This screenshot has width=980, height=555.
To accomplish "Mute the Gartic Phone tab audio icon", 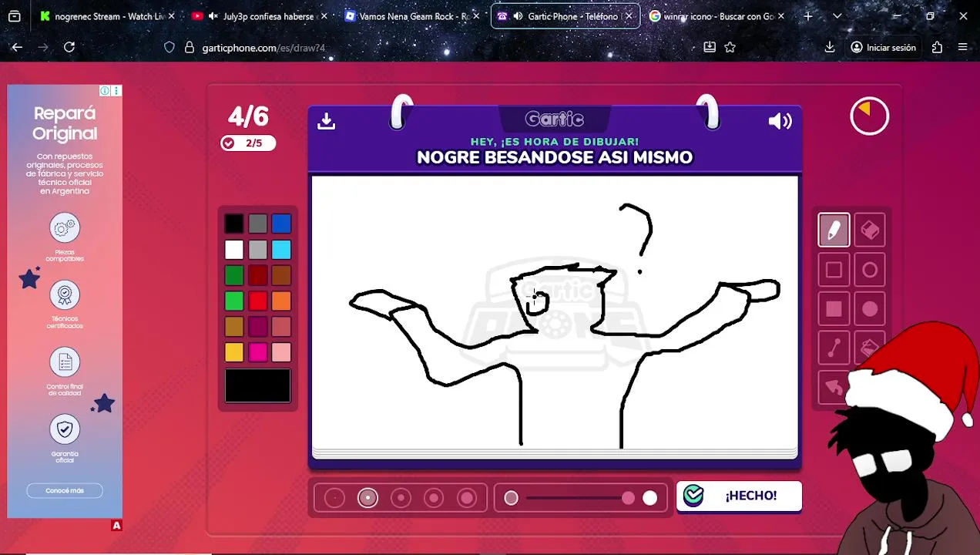I will point(518,16).
